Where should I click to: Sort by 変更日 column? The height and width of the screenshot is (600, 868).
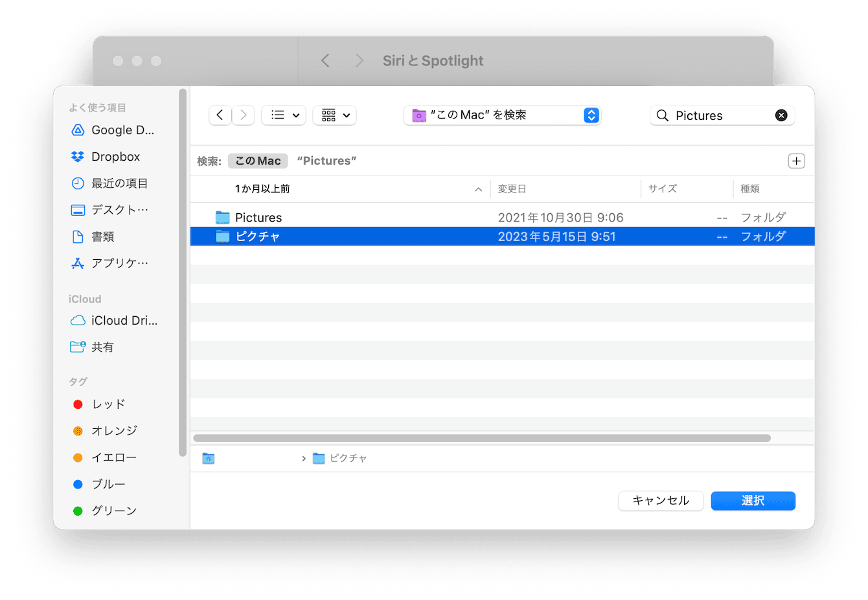(x=512, y=189)
